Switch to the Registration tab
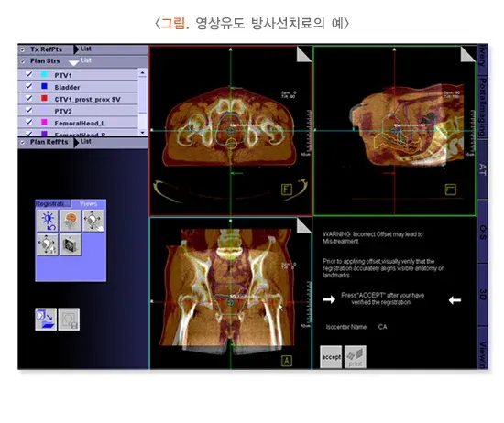 tap(53, 203)
